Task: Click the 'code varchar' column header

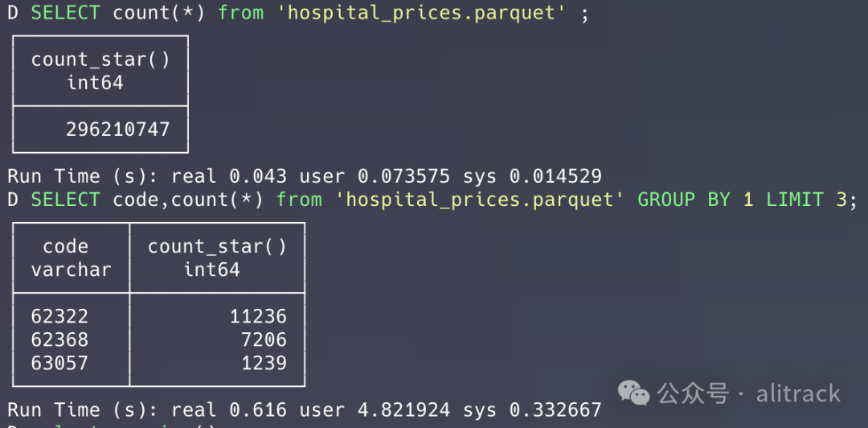Action: click(71, 257)
